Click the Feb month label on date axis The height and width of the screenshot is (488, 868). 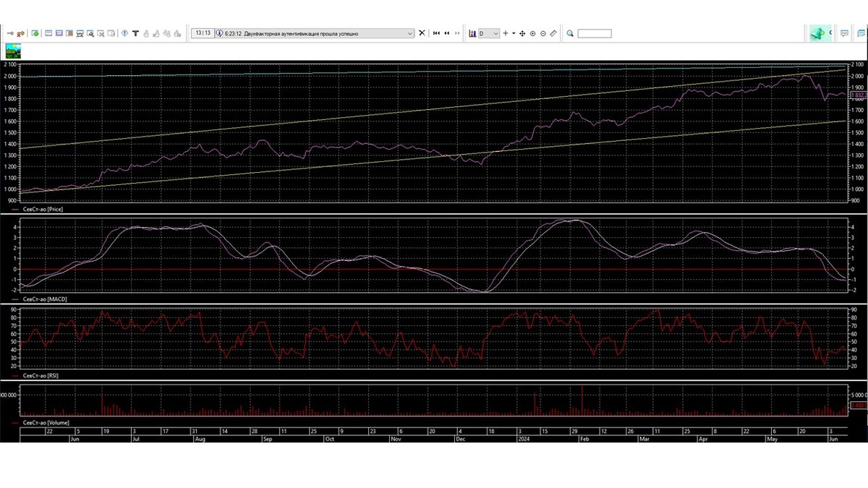[584, 438]
